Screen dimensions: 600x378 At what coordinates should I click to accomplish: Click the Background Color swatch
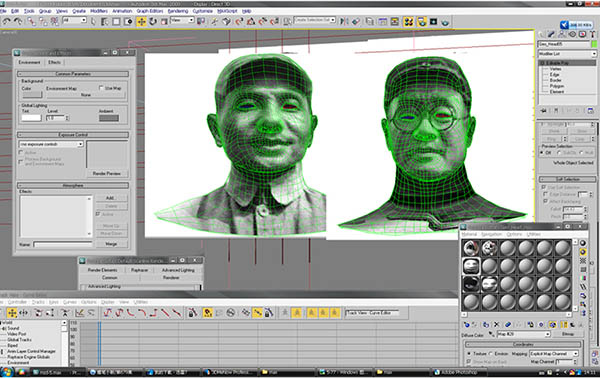pyautogui.click(x=32, y=94)
